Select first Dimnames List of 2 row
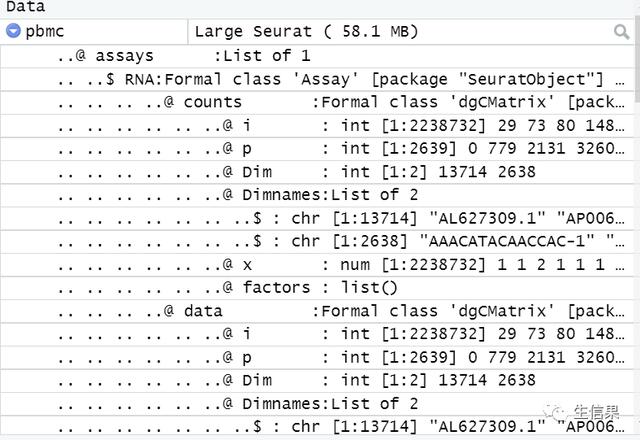640x440 pixels. [x=318, y=195]
